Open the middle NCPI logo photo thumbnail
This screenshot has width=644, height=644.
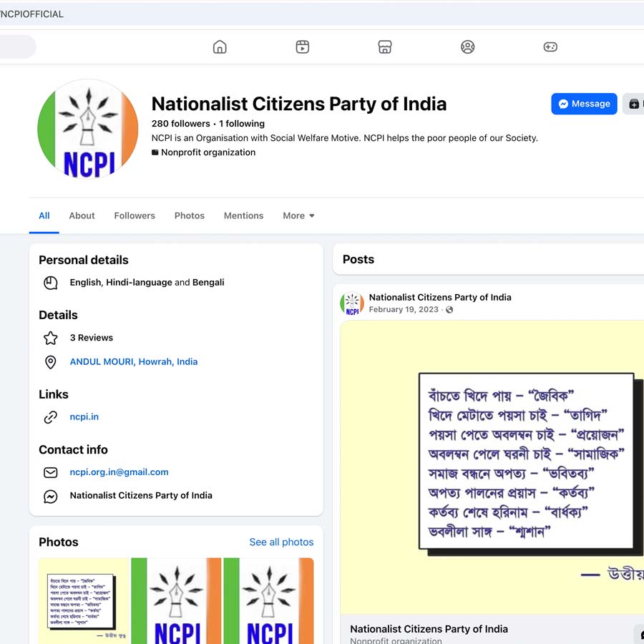click(176, 601)
